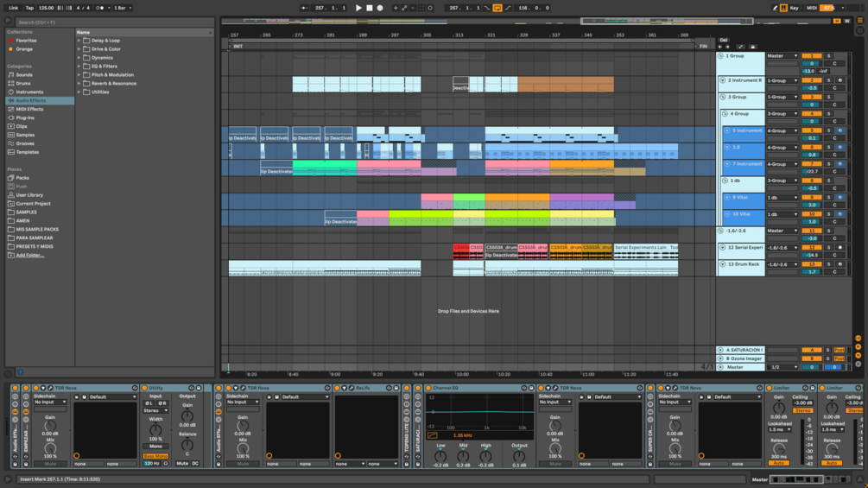Open MIDI map mode
Image resolution: width=868 pixels, height=488 pixels.
click(x=812, y=8)
